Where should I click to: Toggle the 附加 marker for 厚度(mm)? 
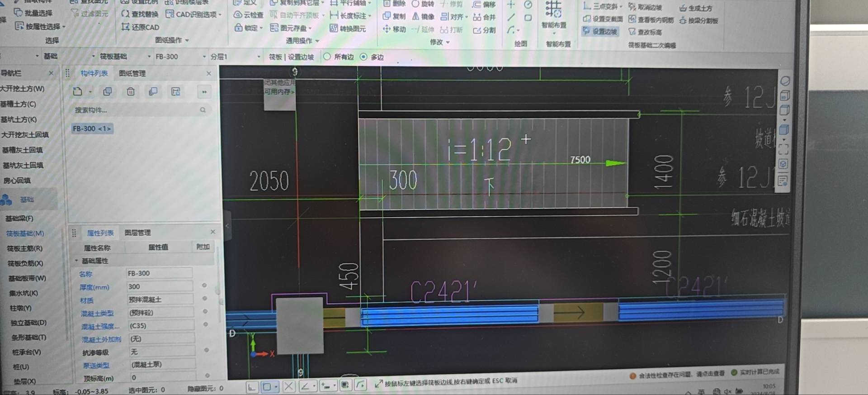coord(204,286)
